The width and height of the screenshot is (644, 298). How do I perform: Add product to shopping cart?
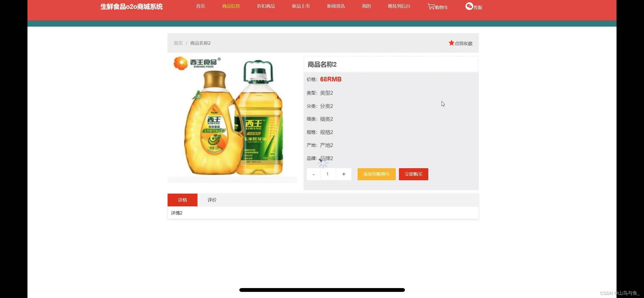point(376,174)
